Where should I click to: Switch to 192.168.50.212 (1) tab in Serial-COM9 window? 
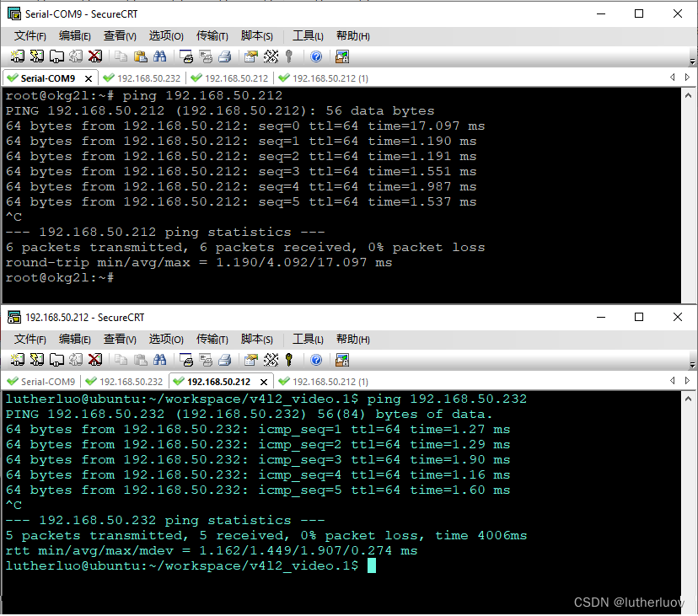(x=324, y=78)
